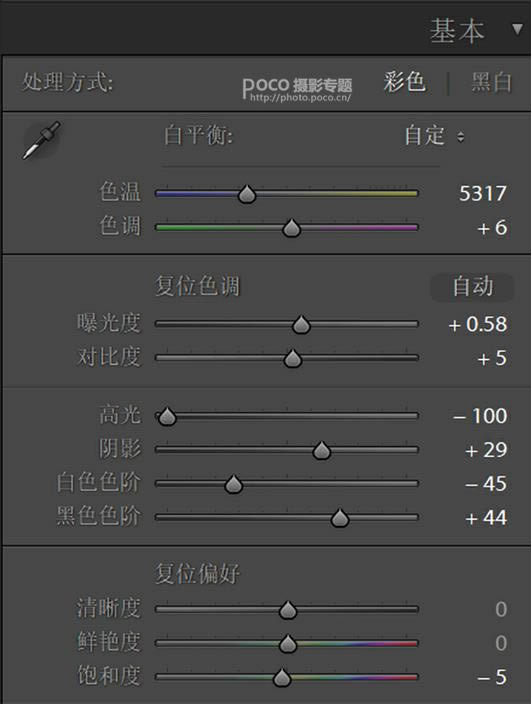This screenshot has width=531, height=704.
Task: Click the 白色色阶 value -45
Action: click(486, 484)
